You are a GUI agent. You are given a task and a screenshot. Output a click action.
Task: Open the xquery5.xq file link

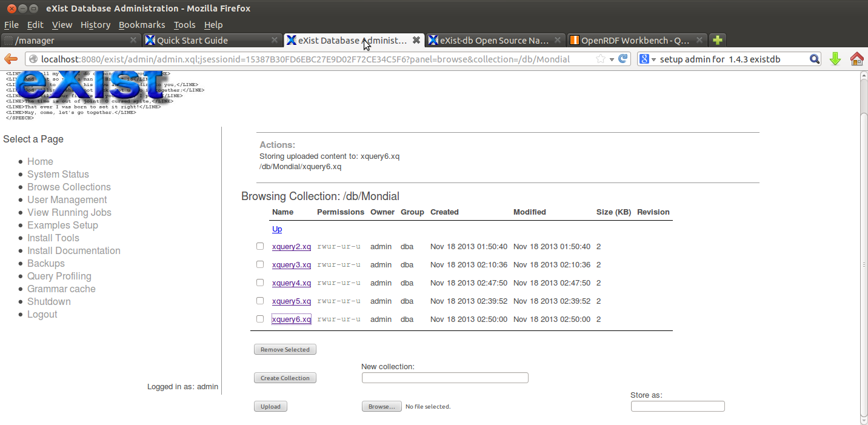coord(292,301)
